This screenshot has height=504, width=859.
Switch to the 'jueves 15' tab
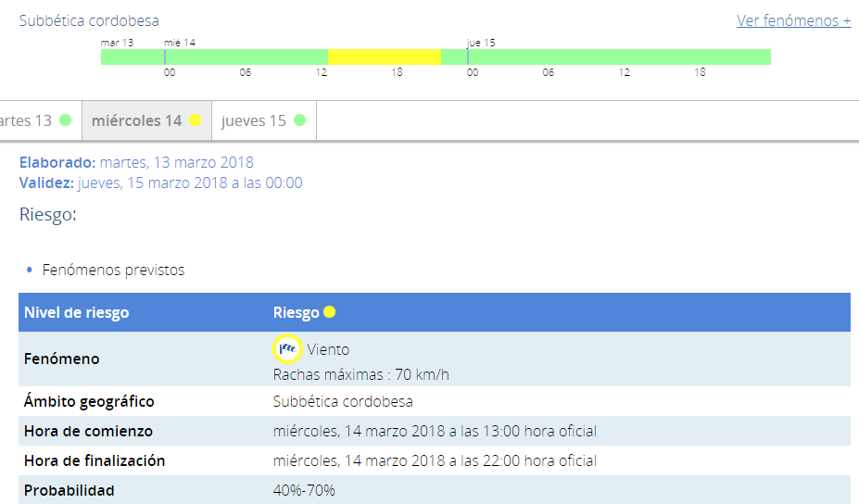point(264,120)
